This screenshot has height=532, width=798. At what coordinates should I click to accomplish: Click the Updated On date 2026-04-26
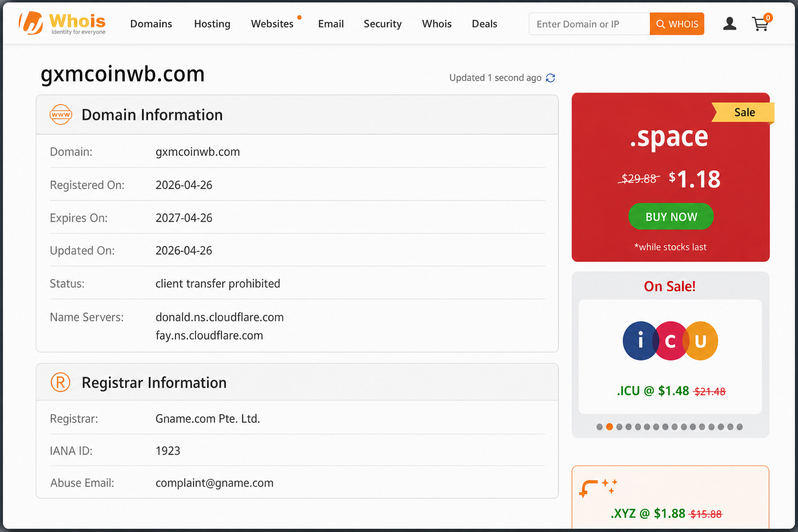tap(184, 251)
